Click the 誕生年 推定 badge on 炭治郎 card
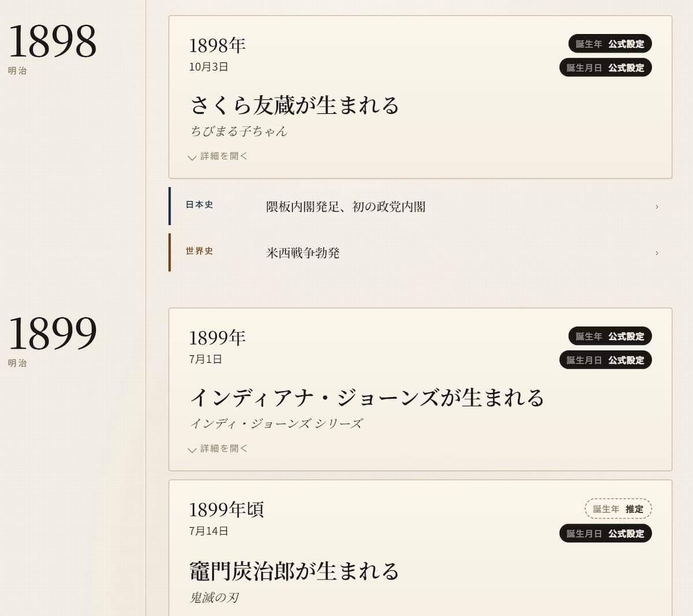Viewport: 693px width, 616px height. 618,509
